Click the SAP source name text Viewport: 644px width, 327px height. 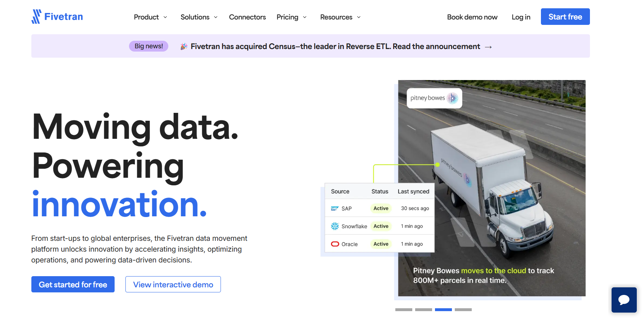pyautogui.click(x=346, y=208)
